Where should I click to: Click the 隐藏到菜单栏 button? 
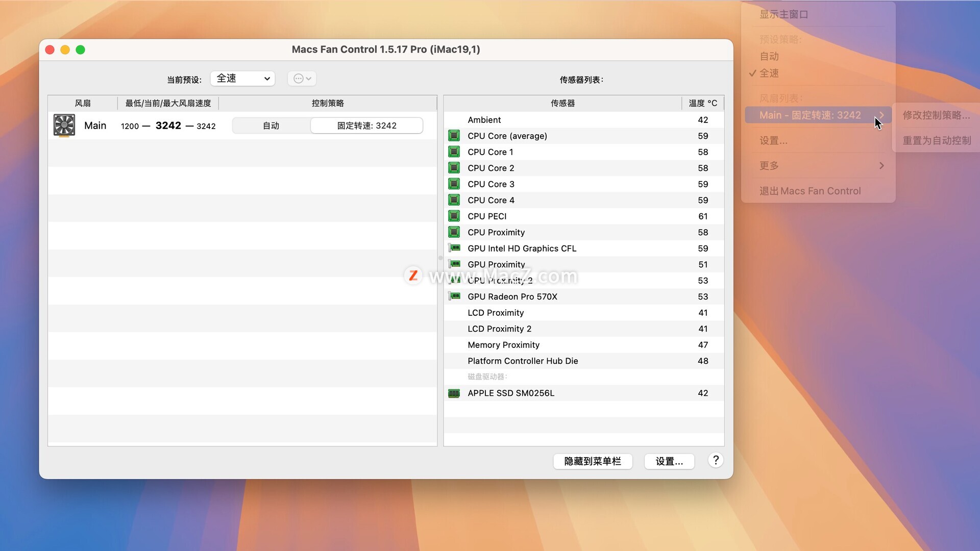(593, 461)
